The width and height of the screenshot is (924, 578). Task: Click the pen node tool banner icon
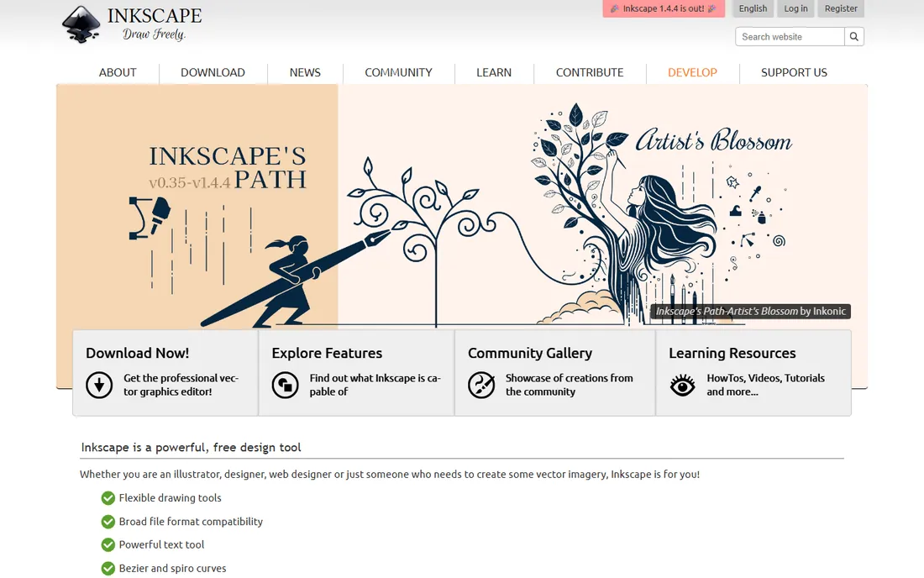[150, 218]
